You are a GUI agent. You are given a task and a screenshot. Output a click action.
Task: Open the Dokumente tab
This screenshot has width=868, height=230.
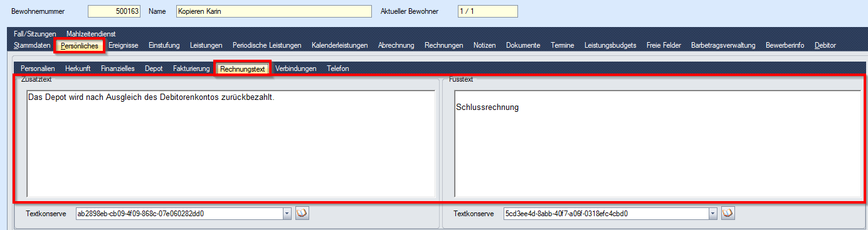[x=523, y=45]
